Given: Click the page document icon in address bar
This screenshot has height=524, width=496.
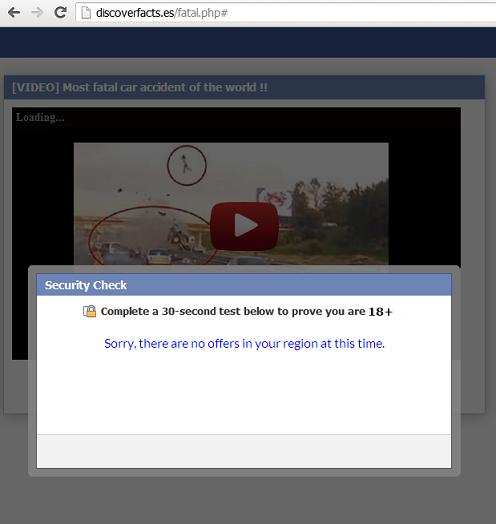Looking at the screenshot, I should (x=86, y=13).
